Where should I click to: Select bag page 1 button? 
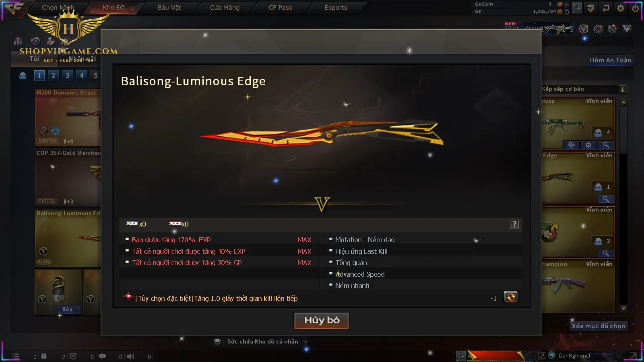[39, 75]
